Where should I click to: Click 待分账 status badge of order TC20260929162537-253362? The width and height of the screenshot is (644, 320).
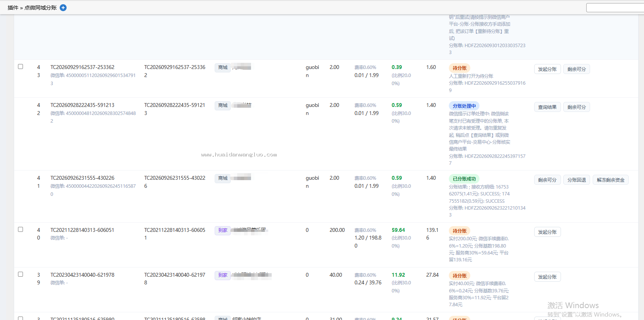point(460,68)
